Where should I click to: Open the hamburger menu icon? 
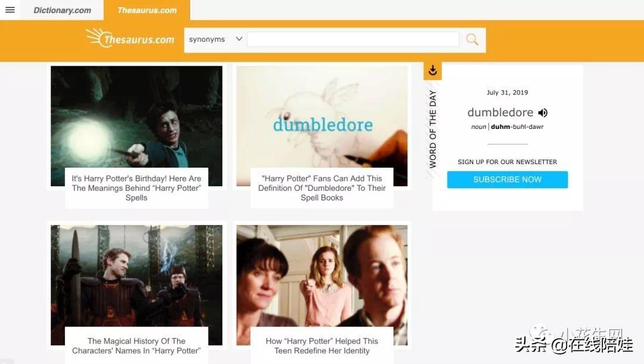point(10,10)
